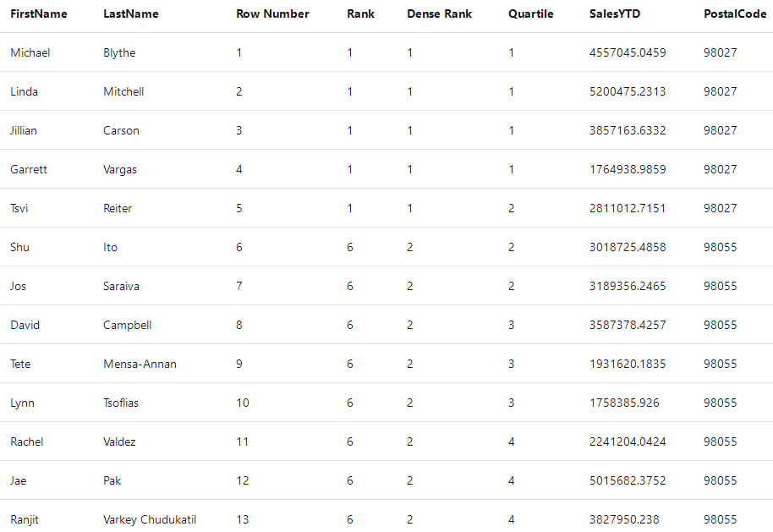Select the sales value 3587378.4257
Viewport: 773px width, 532px height.
tap(628, 326)
